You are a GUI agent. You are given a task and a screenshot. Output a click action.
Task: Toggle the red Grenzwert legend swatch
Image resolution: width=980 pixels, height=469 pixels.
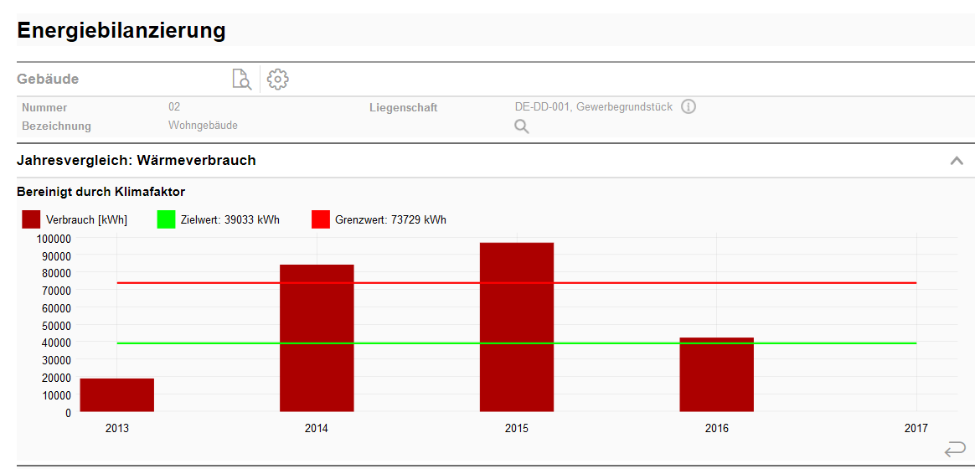coord(321,220)
